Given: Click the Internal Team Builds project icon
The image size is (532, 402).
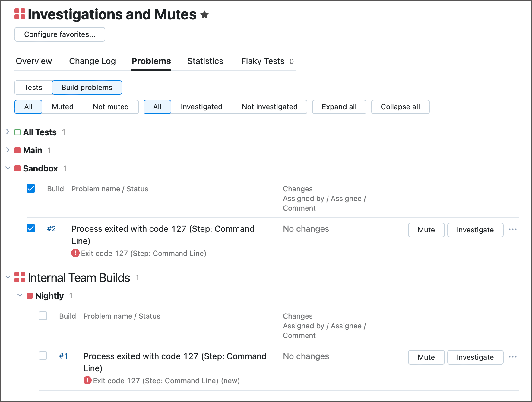Looking at the screenshot, I should (x=20, y=277).
